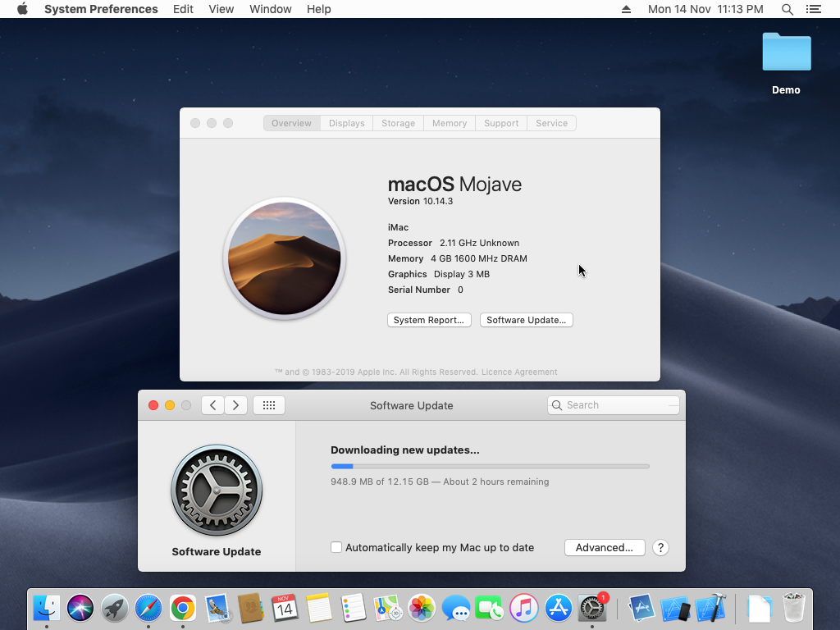Open Mail stamp icon in Dock
Image resolution: width=840 pixels, height=630 pixels.
point(217,608)
